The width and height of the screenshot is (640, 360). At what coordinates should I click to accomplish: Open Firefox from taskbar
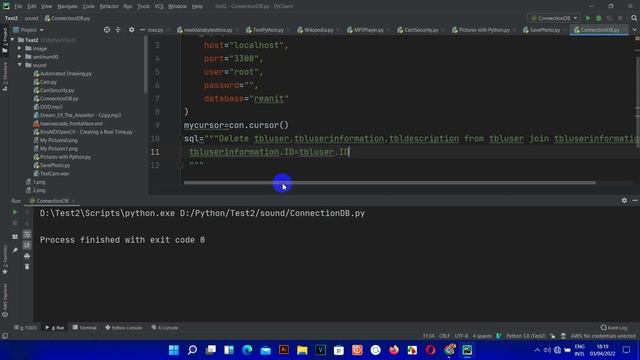point(393,350)
